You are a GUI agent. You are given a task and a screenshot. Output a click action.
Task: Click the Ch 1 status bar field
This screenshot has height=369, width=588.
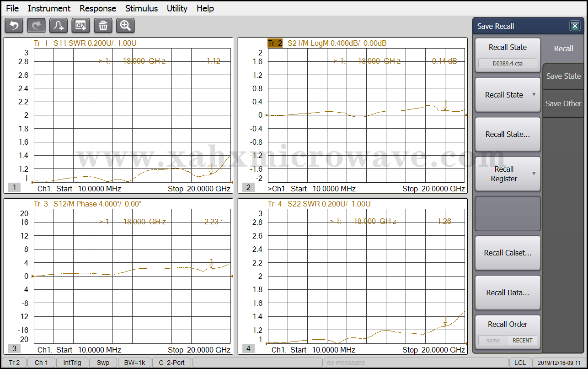point(41,363)
